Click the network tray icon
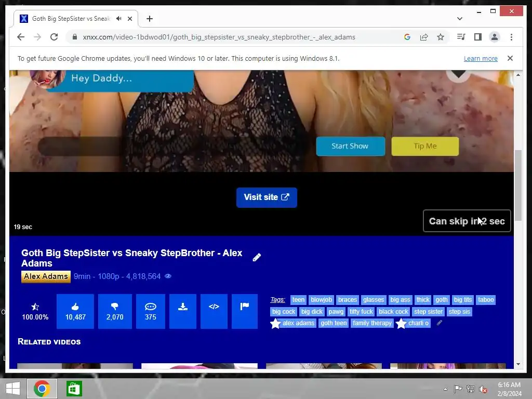Viewport: 532px width, 399px height. click(x=471, y=389)
